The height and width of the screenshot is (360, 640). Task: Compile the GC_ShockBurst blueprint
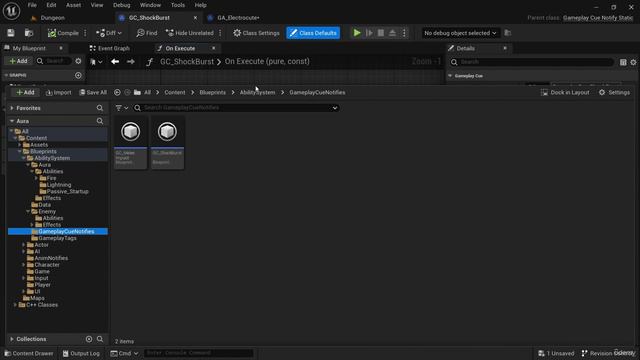[63, 33]
